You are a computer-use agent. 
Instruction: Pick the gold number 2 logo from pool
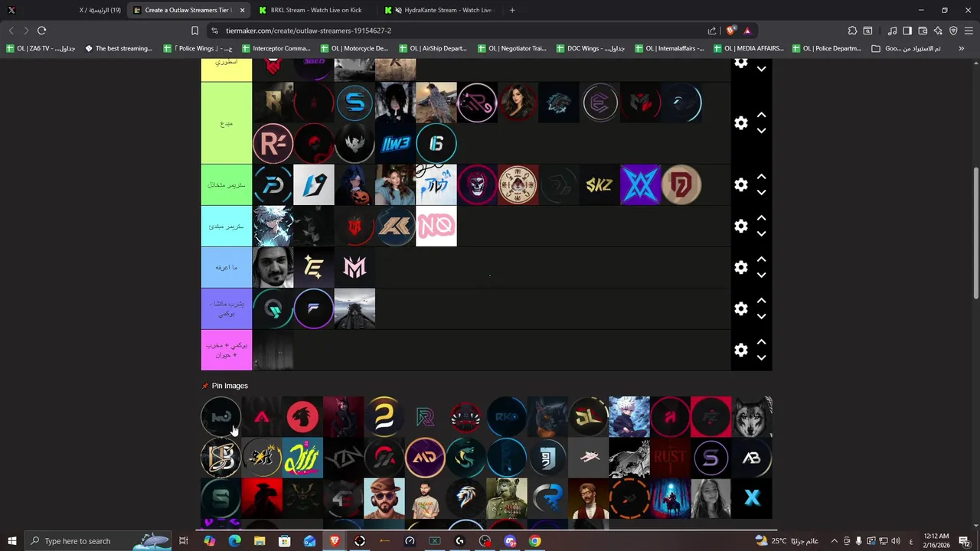pos(384,417)
